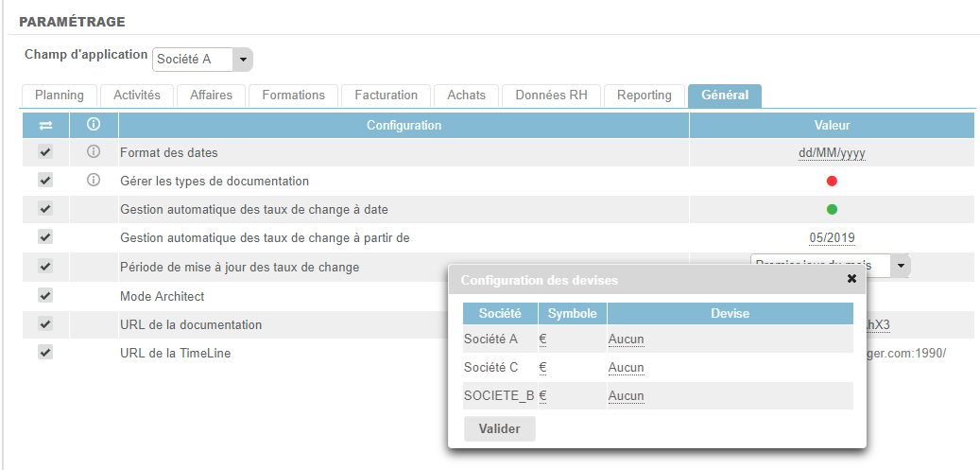Click the € symbol for Société C
The image size is (980, 470).
(542, 368)
